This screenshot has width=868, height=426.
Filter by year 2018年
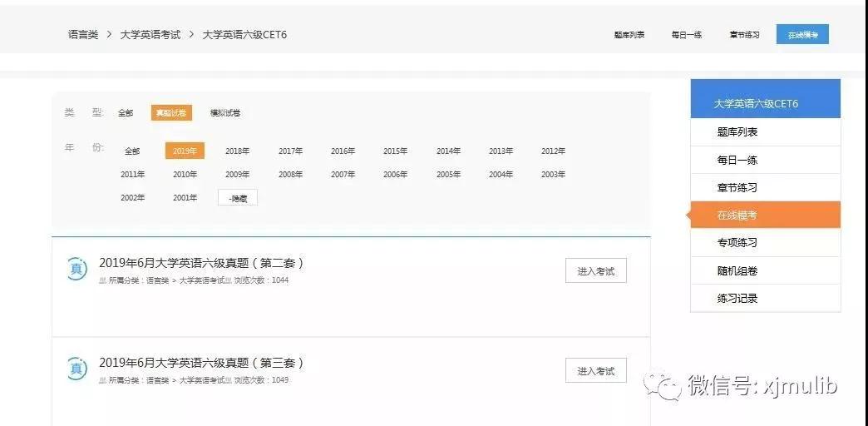[237, 151]
